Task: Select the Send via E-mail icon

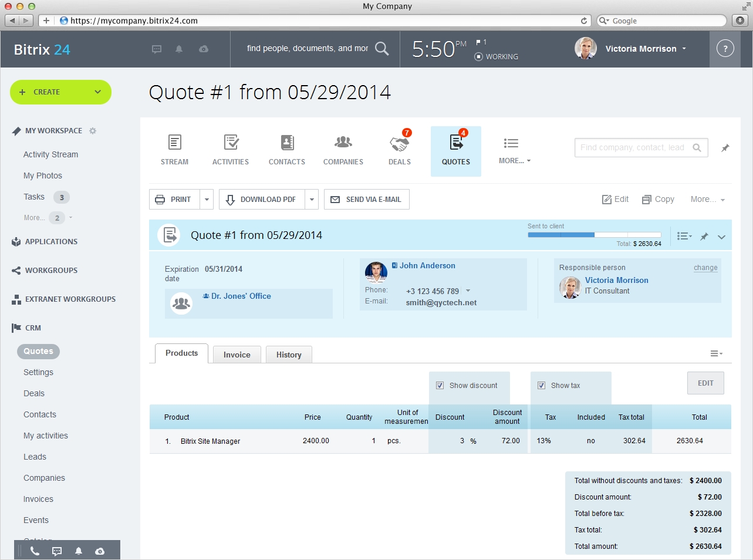Action: click(x=335, y=199)
